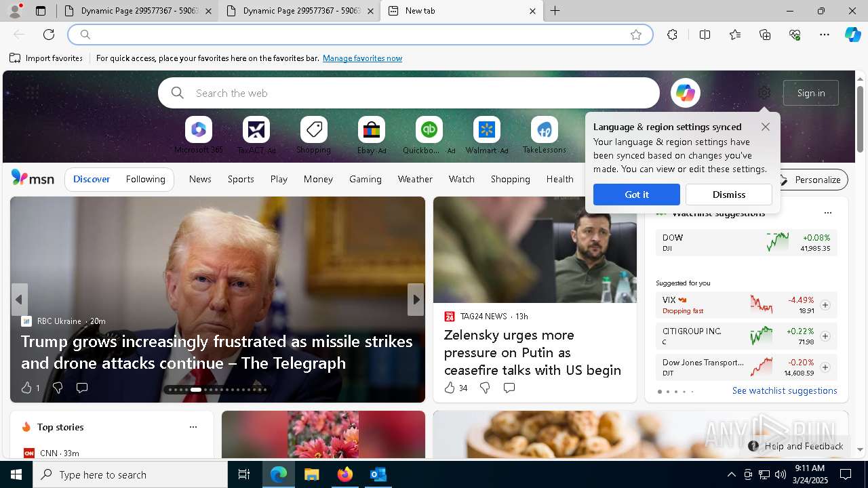Image resolution: width=868 pixels, height=488 pixels.
Task: Dismiss the sync settings popup
Action: tap(729, 195)
